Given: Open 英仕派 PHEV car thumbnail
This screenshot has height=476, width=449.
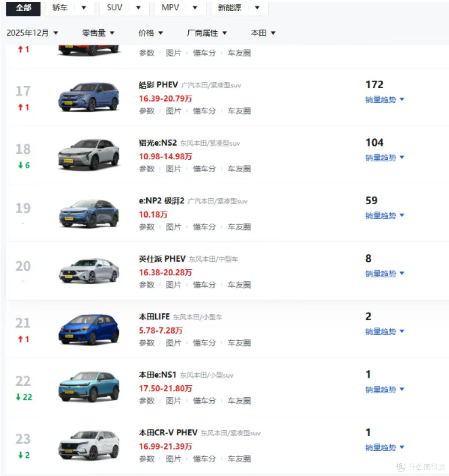Looking at the screenshot, I should click(89, 271).
